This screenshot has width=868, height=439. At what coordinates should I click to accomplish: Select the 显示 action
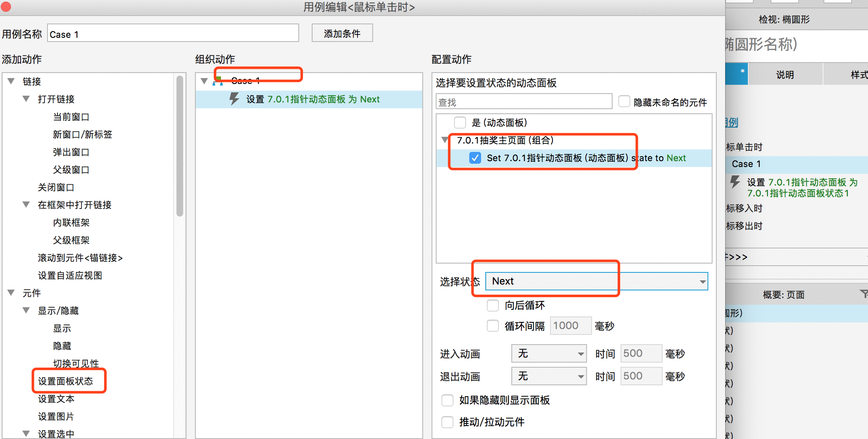pos(62,328)
